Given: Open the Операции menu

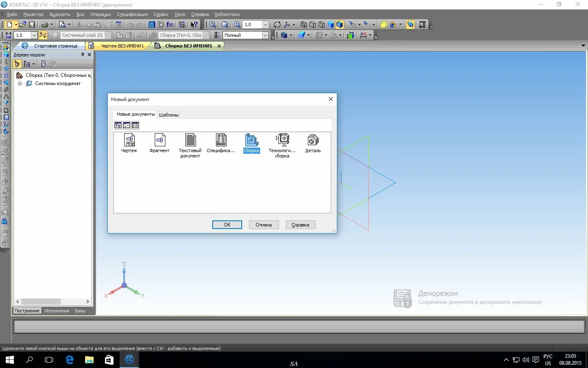Looking at the screenshot, I should click(100, 14).
